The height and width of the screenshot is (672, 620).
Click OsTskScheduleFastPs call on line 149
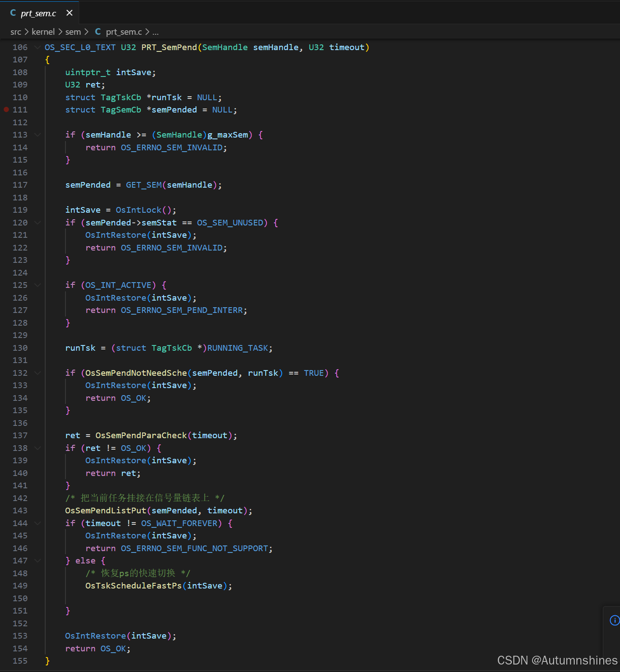pyautogui.click(x=133, y=585)
